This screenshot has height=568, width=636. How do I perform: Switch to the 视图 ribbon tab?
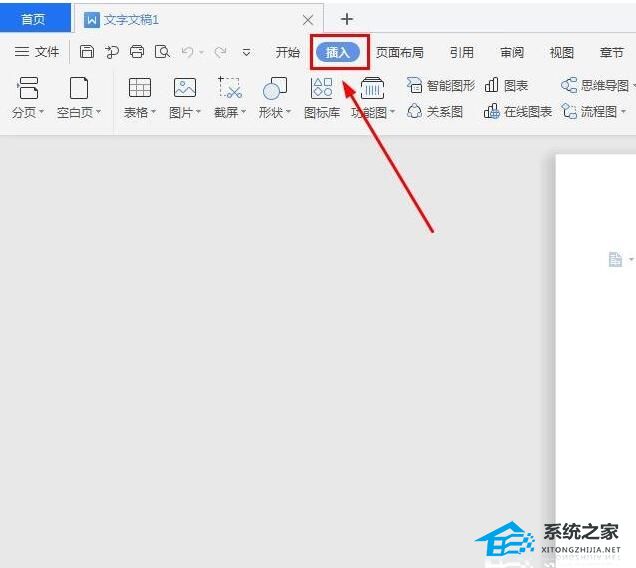[561, 52]
